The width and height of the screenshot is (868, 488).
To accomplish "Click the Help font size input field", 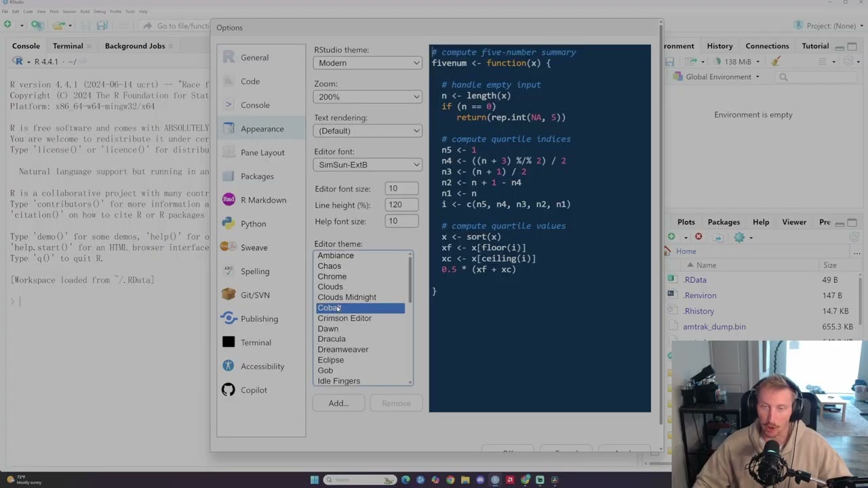I will point(401,221).
